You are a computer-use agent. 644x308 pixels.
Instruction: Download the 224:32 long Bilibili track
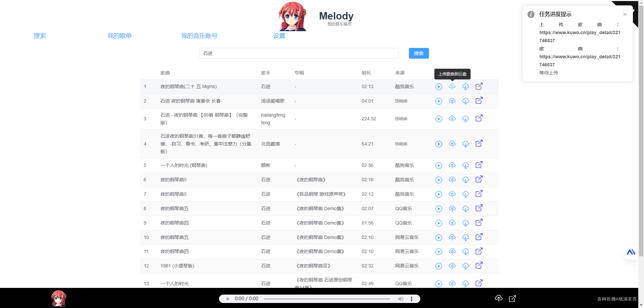click(x=466, y=119)
